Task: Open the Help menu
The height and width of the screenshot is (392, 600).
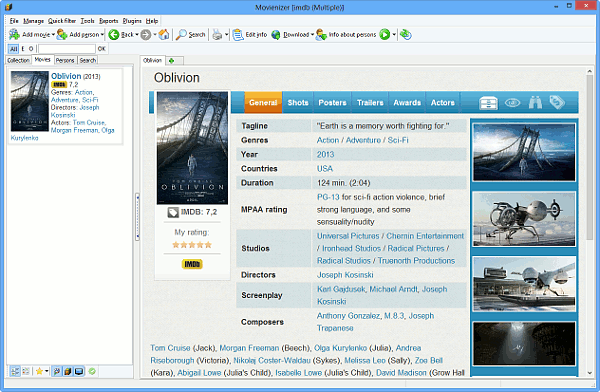Action: pos(152,21)
